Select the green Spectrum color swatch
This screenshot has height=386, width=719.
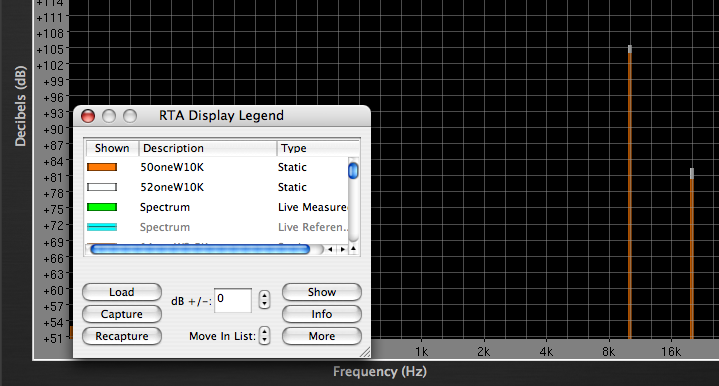click(102, 207)
